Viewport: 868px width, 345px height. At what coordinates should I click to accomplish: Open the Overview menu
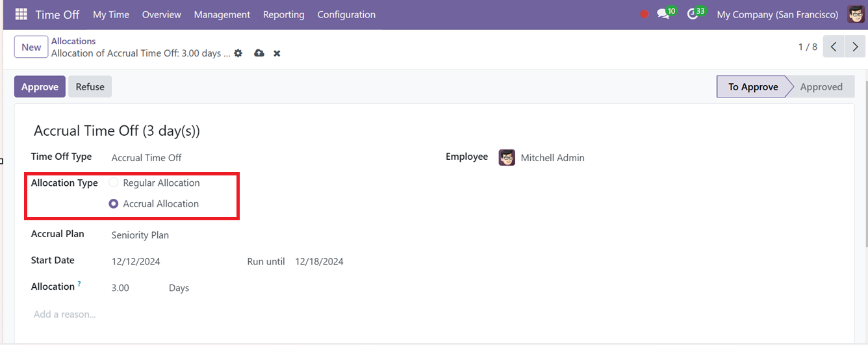[x=162, y=14]
